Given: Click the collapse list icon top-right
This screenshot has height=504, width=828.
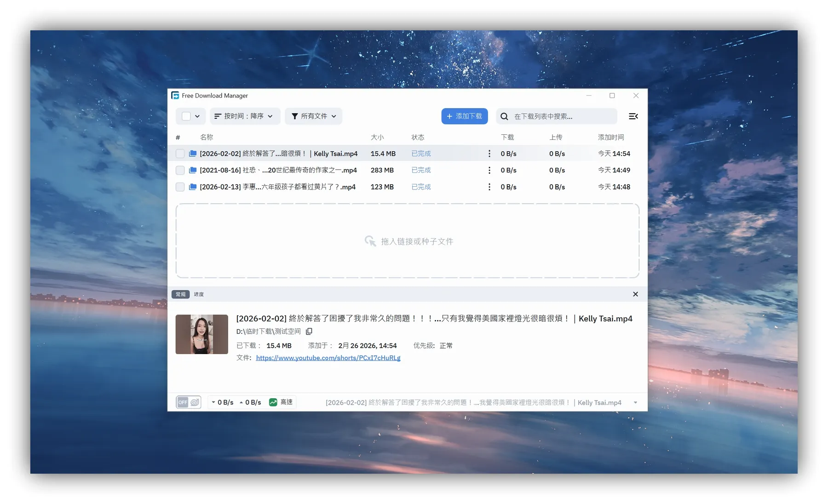Looking at the screenshot, I should [x=633, y=116].
